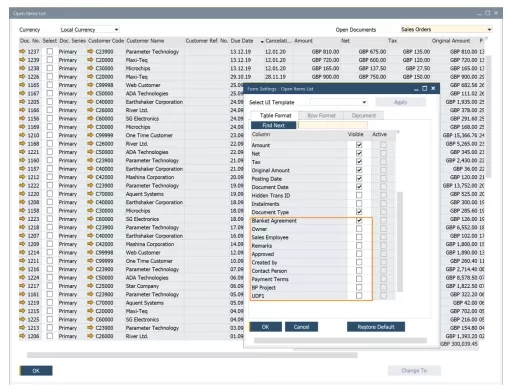The height and width of the screenshot is (391, 509).
Task: Uncheck Visible for Amount column
Action: pos(359,145)
